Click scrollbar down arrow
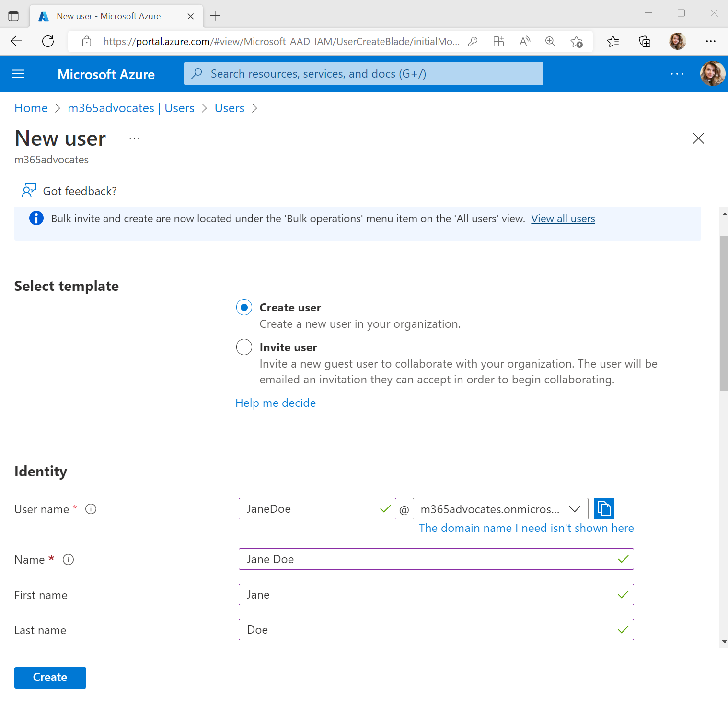This screenshot has height=703, width=728. 724,642
